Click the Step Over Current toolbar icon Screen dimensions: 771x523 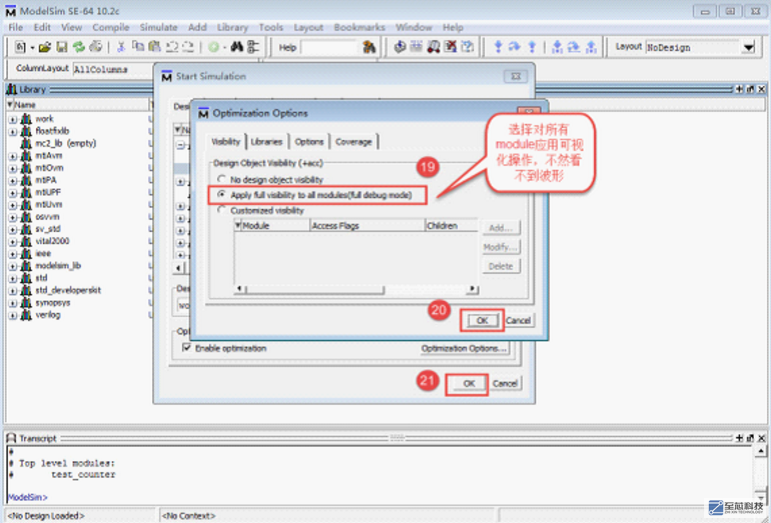point(574,47)
